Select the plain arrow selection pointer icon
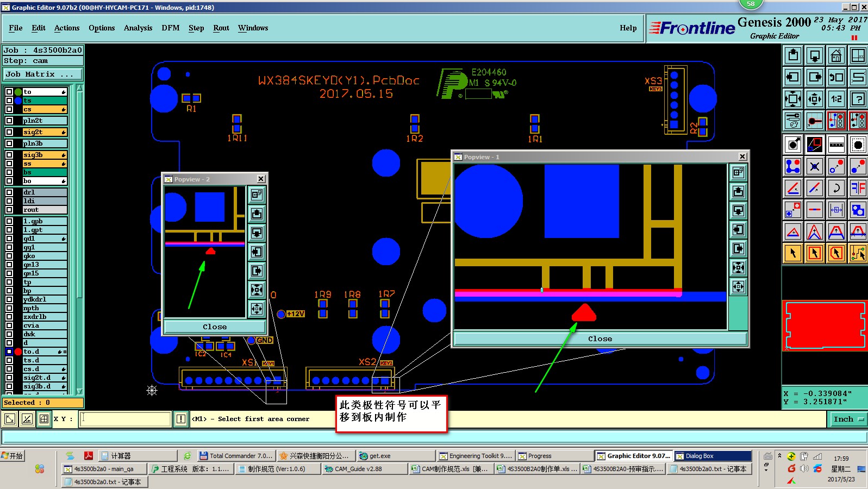The height and width of the screenshot is (489, 868). click(793, 253)
